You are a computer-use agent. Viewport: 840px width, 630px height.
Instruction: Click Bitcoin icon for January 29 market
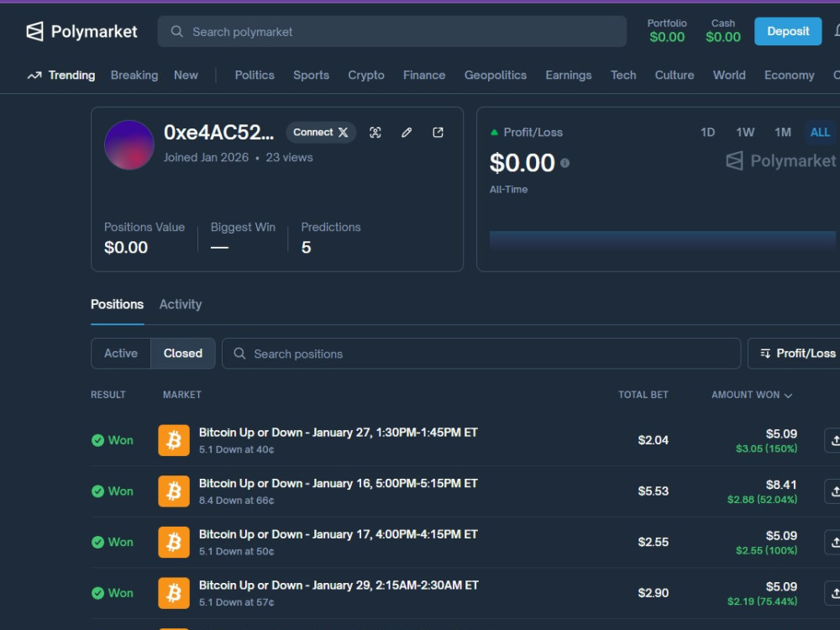pos(174,593)
